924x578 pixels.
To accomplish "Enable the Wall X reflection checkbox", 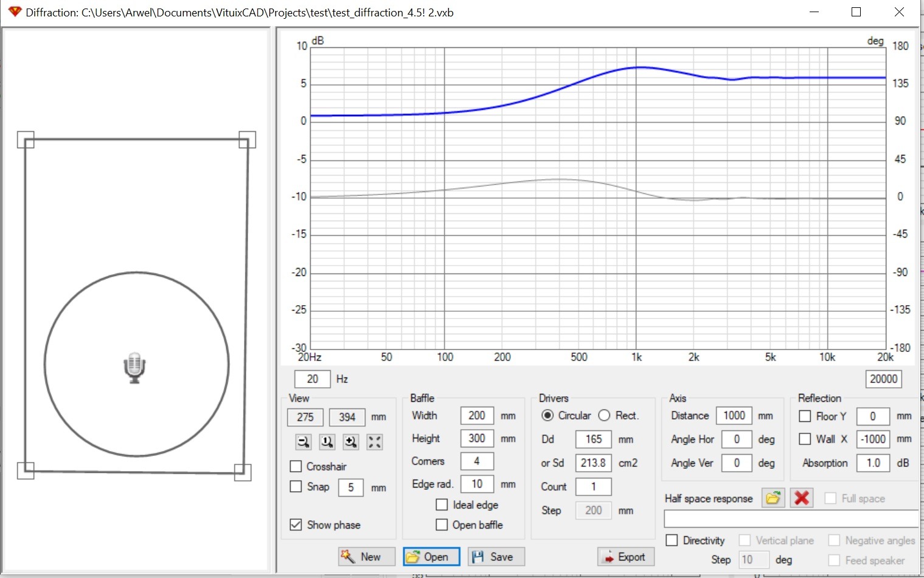I will click(805, 438).
